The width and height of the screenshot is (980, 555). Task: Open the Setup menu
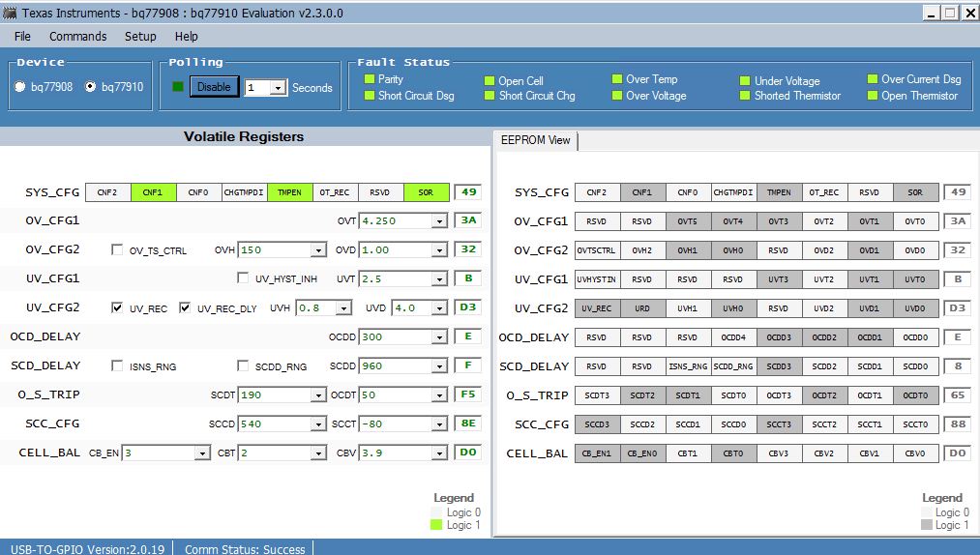point(140,36)
